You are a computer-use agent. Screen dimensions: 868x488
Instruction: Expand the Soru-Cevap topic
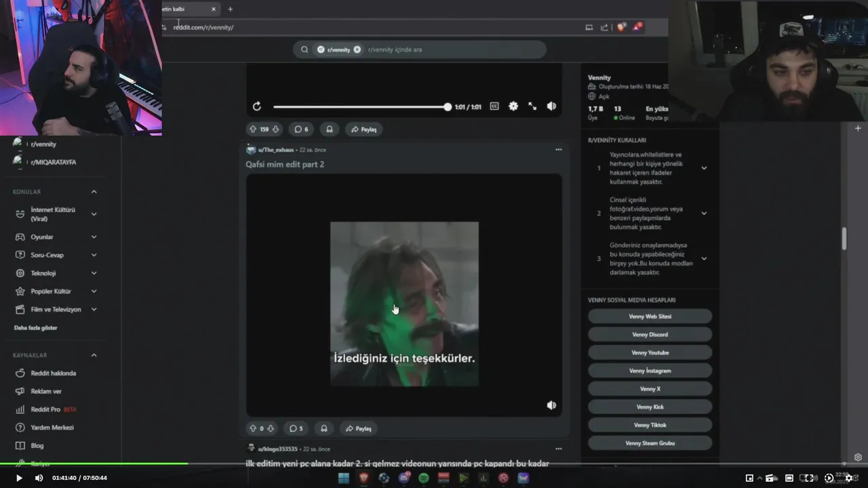94,255
